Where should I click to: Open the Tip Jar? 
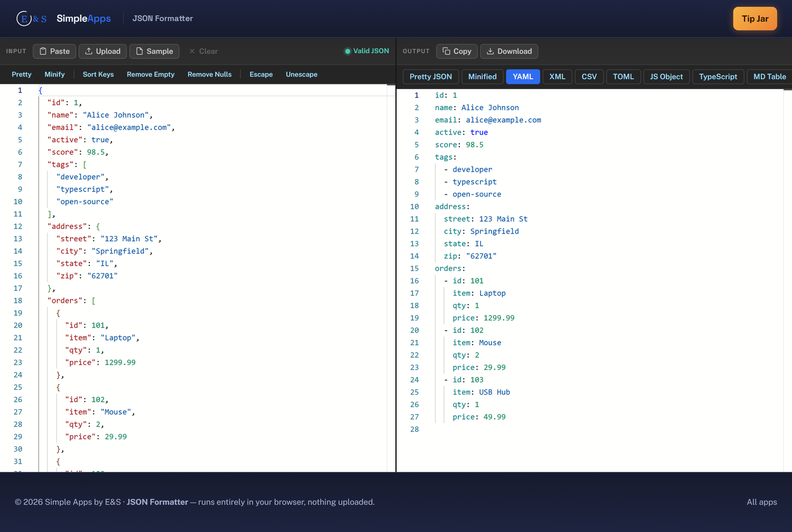(755, 19)
